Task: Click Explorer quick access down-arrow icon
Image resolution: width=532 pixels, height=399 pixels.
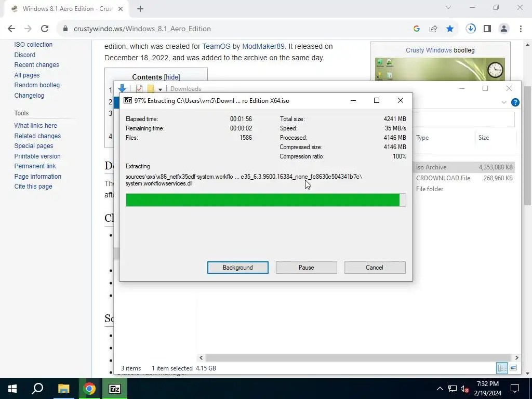Action: click(x=122, y=88)
